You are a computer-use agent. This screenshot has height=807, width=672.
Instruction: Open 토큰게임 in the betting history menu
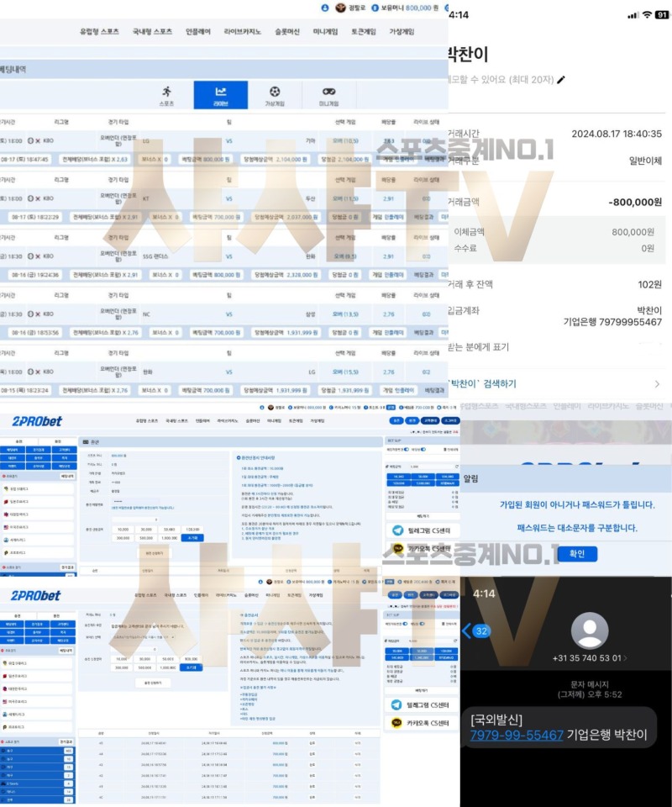[x=364, y=31]
